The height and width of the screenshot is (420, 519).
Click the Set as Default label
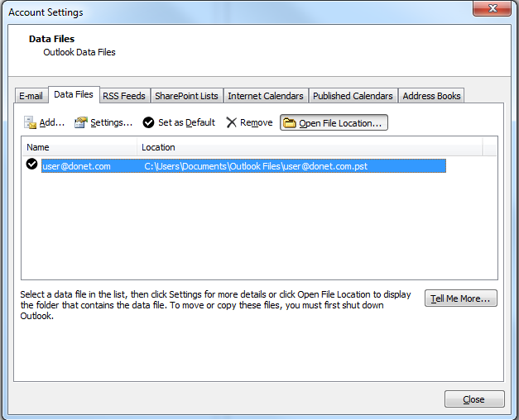coord(187,122)
